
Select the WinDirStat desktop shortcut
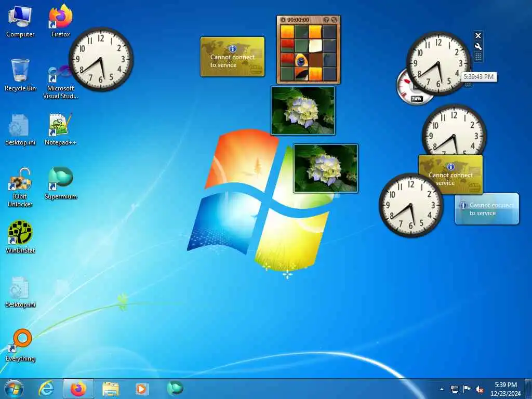(20, 237)
